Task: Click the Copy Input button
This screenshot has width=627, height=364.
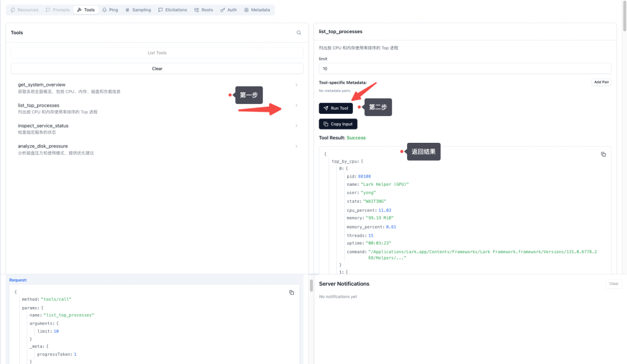Action: 338,124
